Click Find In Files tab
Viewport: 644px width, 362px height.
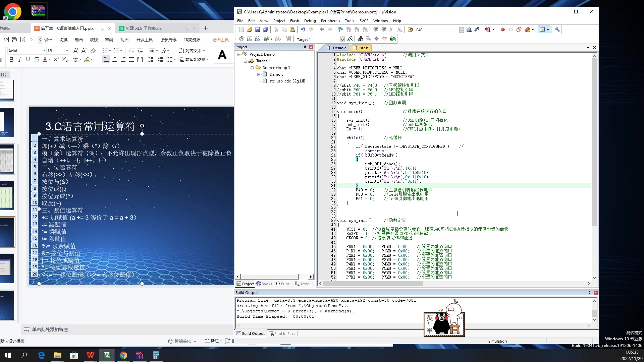(x=284, y=334)
